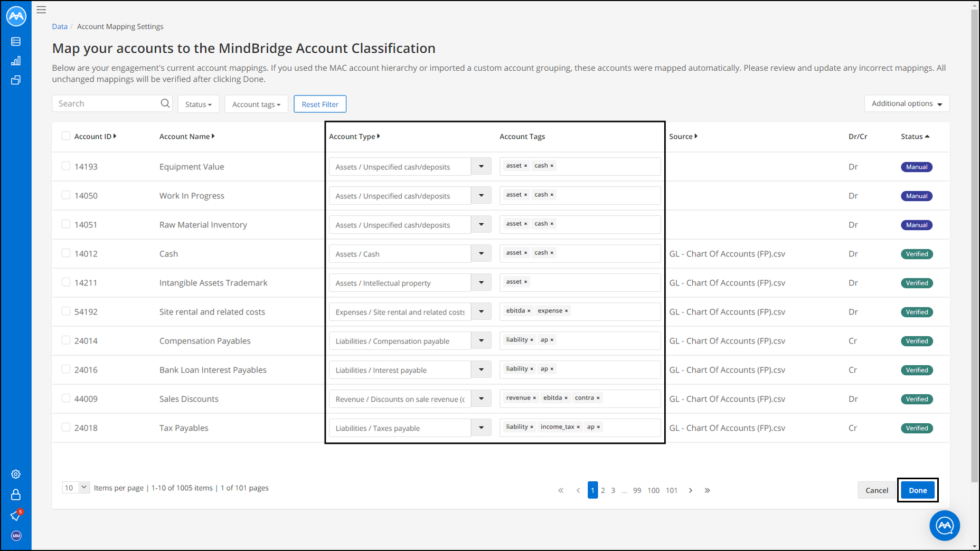Toggle the select-all checkbox in header

pos(66,136)
